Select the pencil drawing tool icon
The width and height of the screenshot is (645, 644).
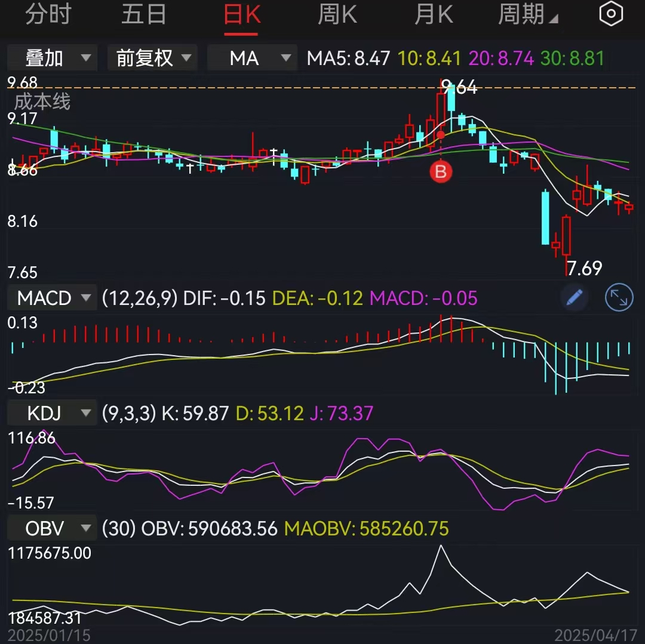pos(573,297)
